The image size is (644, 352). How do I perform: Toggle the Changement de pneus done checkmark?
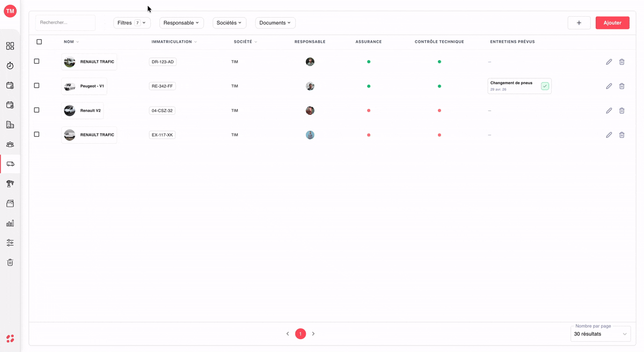point(545,86)
